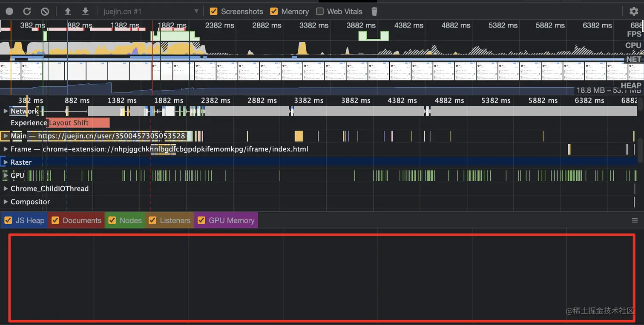Click the 2382 ms flame chart ruler mark

click(216, 101)
